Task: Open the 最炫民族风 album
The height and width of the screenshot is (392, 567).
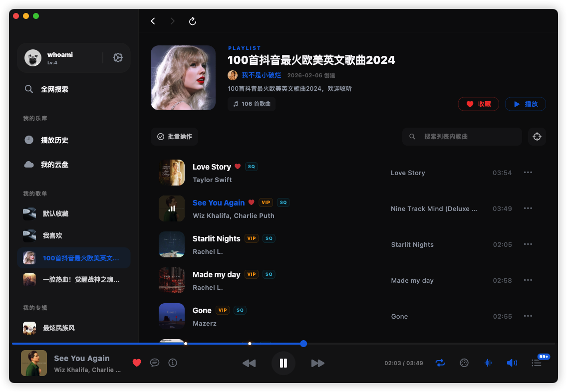Action: click(x=73, y=328)
